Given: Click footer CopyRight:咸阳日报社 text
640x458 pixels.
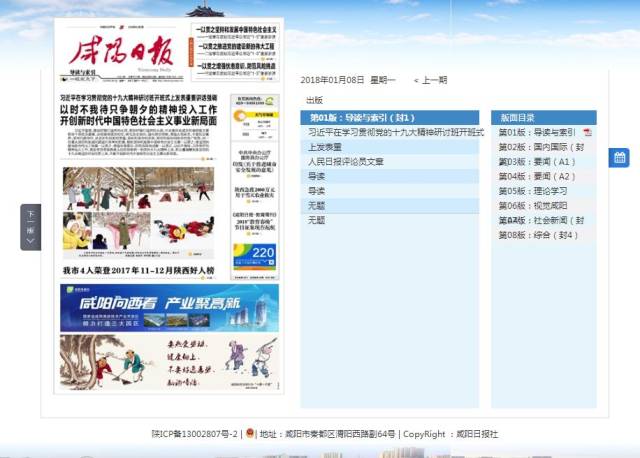Looking at the screenshot, I should [x=451, y=434].
